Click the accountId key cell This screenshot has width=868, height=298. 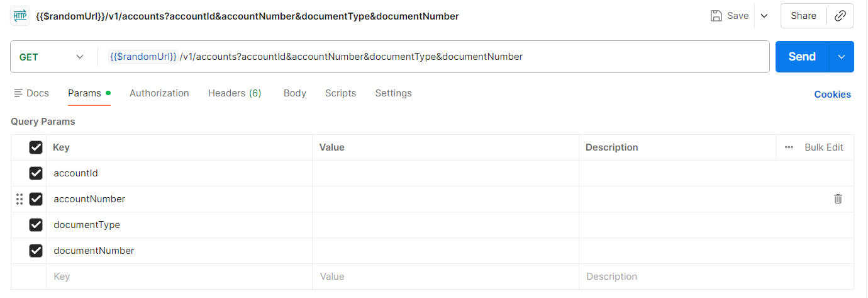point(179,173)
